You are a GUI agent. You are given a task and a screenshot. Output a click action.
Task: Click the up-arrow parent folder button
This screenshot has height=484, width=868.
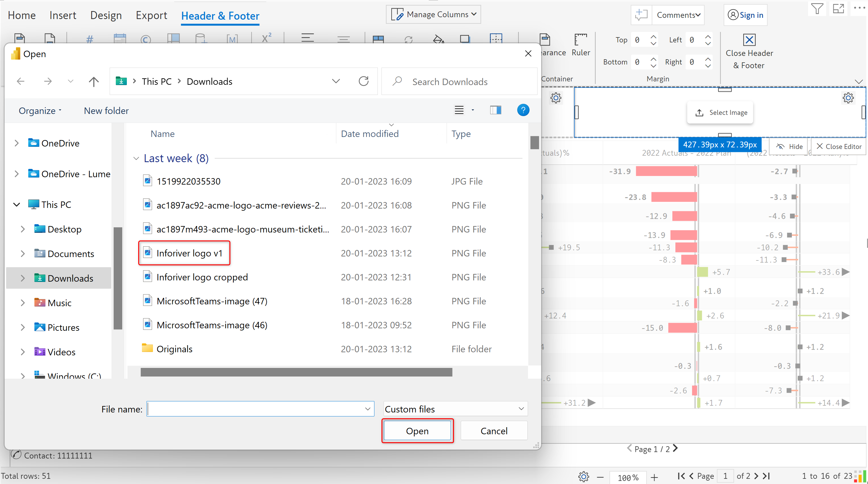pos(94,81)
